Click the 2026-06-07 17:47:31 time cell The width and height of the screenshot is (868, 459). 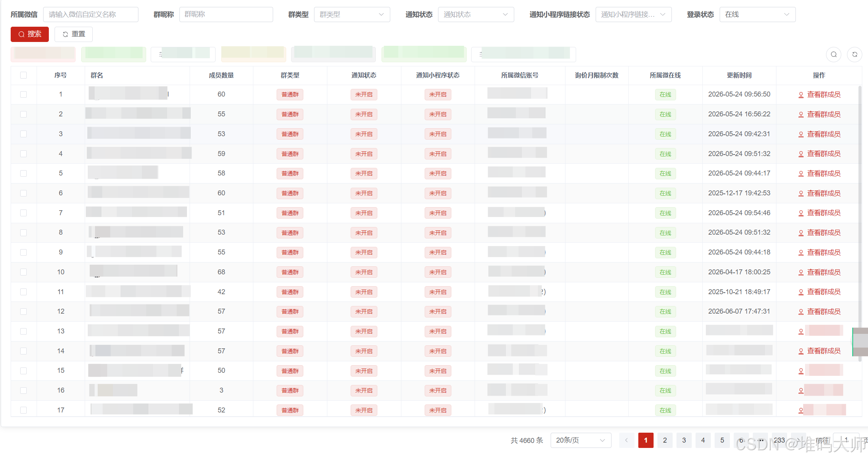point(739,311)
